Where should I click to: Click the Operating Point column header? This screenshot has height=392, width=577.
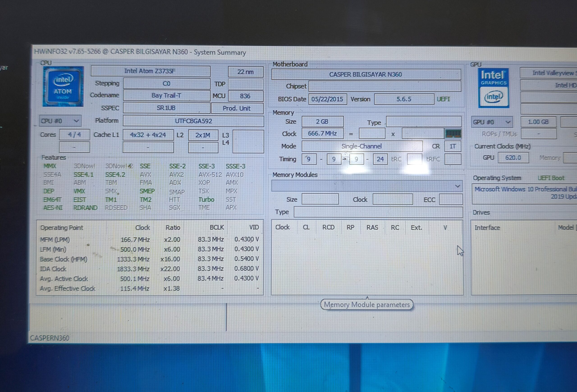point(62,228)
